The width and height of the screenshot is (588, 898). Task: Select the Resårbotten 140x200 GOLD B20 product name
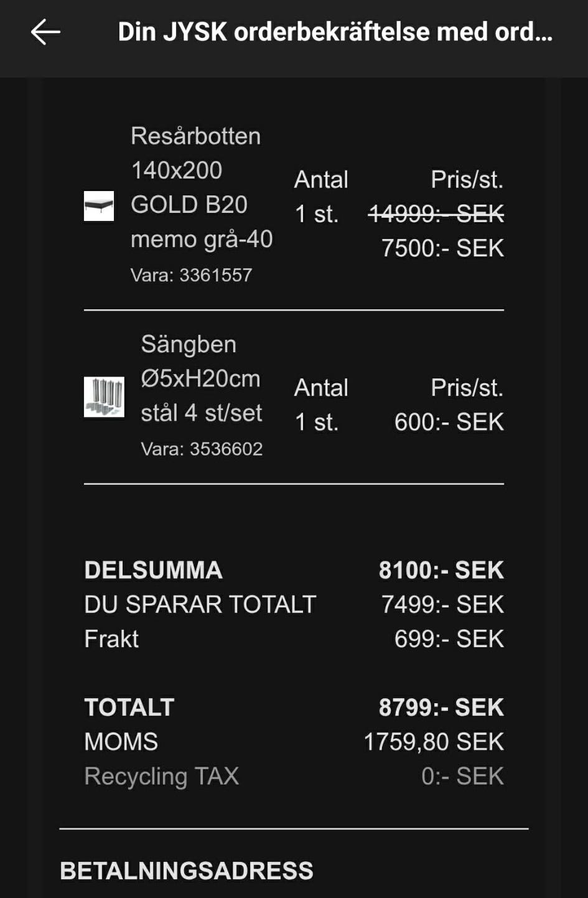[201, 187]
